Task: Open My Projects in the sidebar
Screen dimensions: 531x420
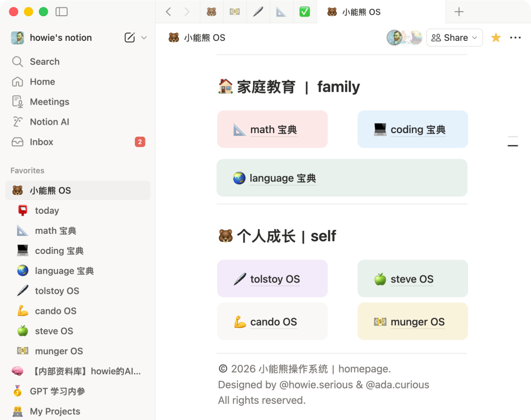Action: coord(78,411)
